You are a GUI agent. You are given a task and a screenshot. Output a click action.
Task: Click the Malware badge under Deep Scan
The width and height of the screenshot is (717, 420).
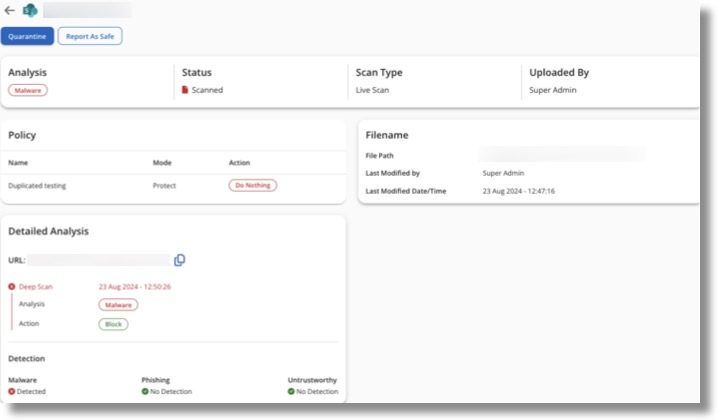pos(118,304)
